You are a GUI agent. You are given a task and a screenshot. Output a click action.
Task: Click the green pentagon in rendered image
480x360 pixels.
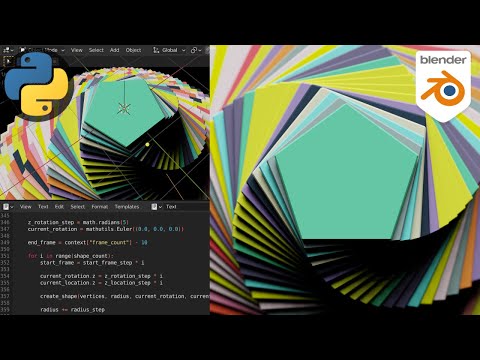click(x=347, y=177)
